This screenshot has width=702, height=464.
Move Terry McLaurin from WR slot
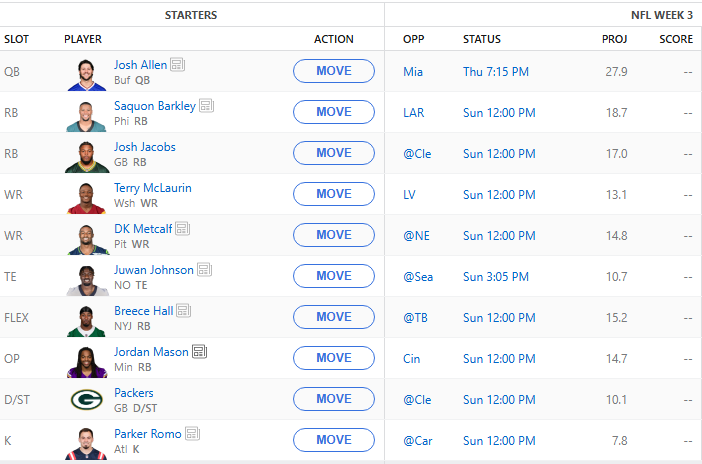[x=334, y=194]
